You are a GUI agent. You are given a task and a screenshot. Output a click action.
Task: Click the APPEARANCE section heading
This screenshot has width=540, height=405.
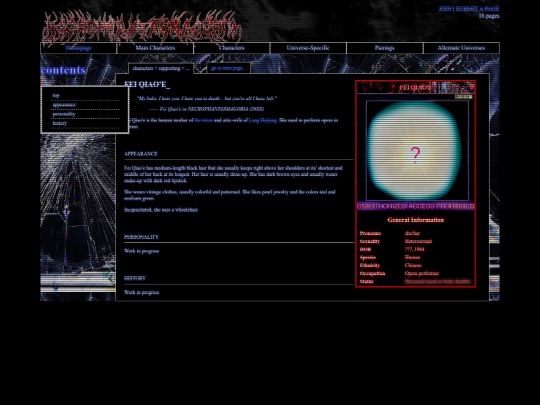(141, 154)
